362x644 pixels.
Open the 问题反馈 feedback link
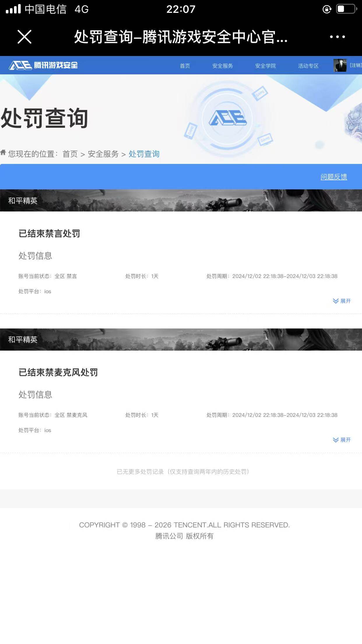coord(334,177)
